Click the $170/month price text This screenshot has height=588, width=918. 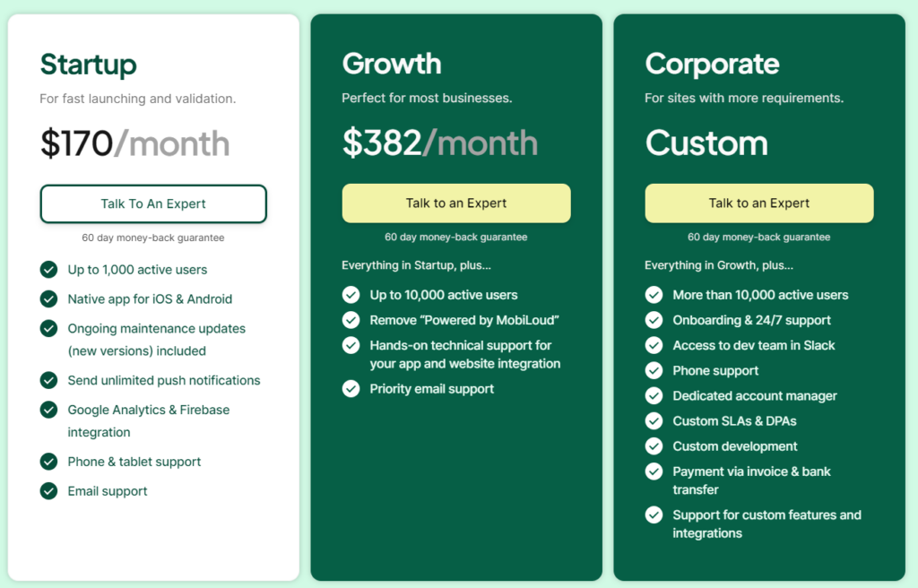134,143
